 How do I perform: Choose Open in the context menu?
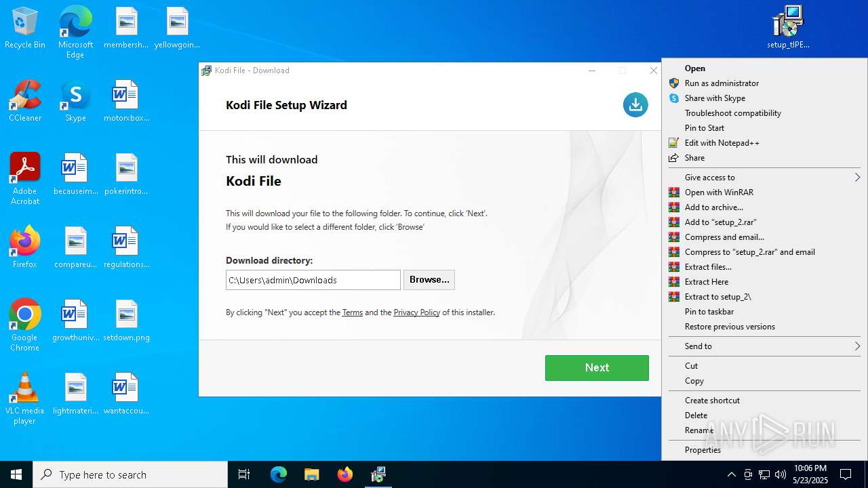764,68
